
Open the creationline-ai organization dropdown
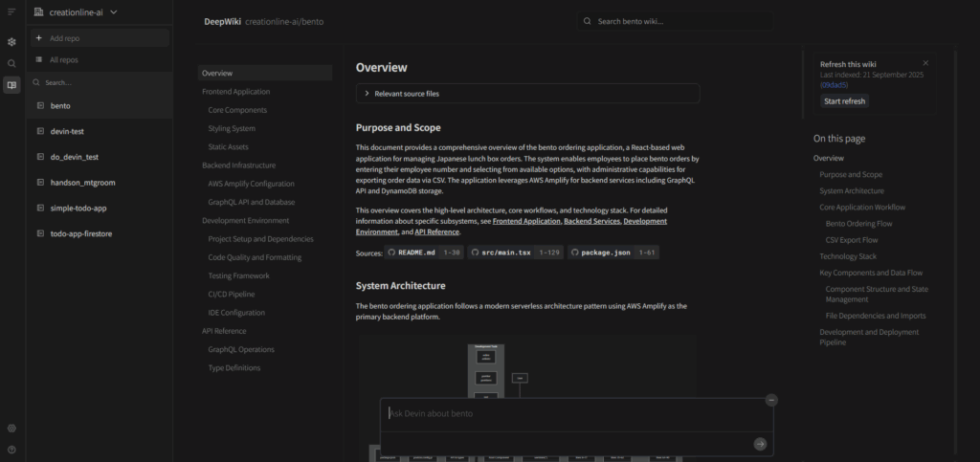[82, 12]
